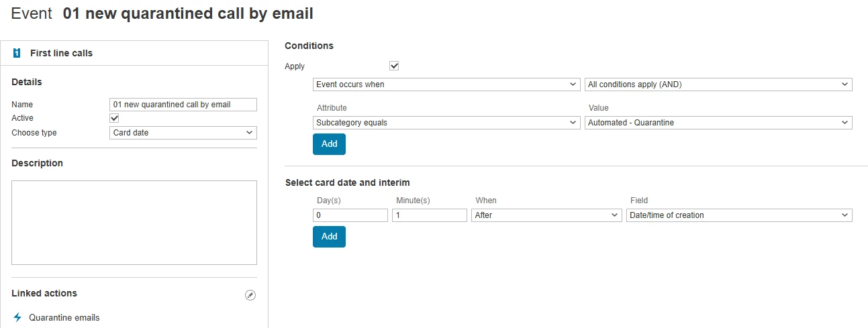Click the Minute(s) input field
868x328 pixels.
click(430, 215)
